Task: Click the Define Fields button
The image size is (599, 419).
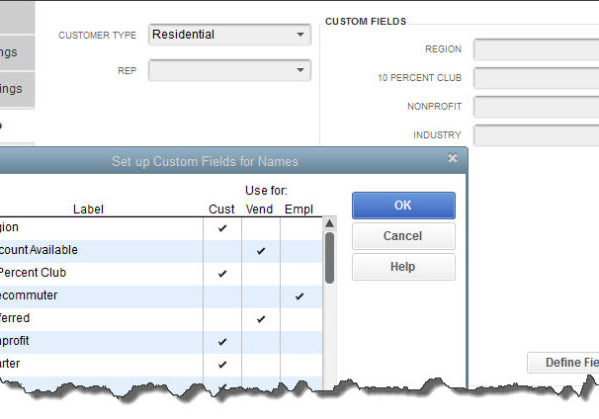Action: point(563,362)
